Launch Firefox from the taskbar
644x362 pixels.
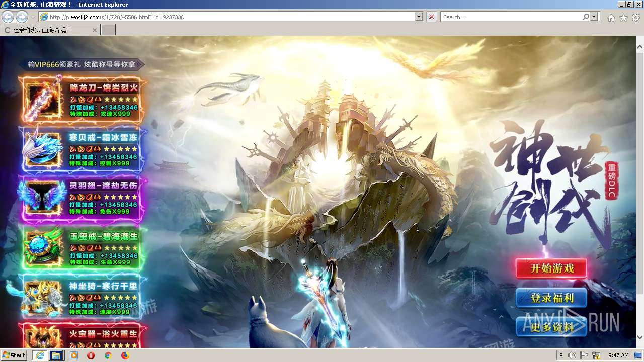tap(125, 355)
